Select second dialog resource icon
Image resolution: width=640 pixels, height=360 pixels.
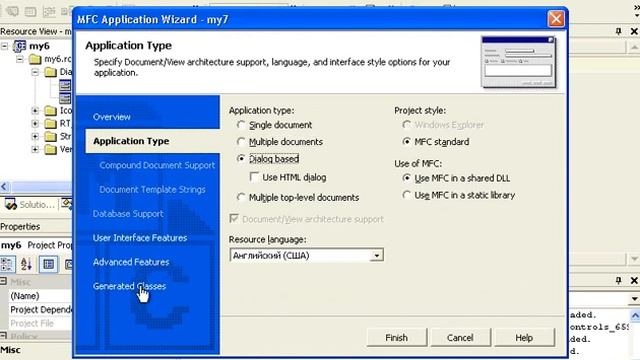coord(65,98)
